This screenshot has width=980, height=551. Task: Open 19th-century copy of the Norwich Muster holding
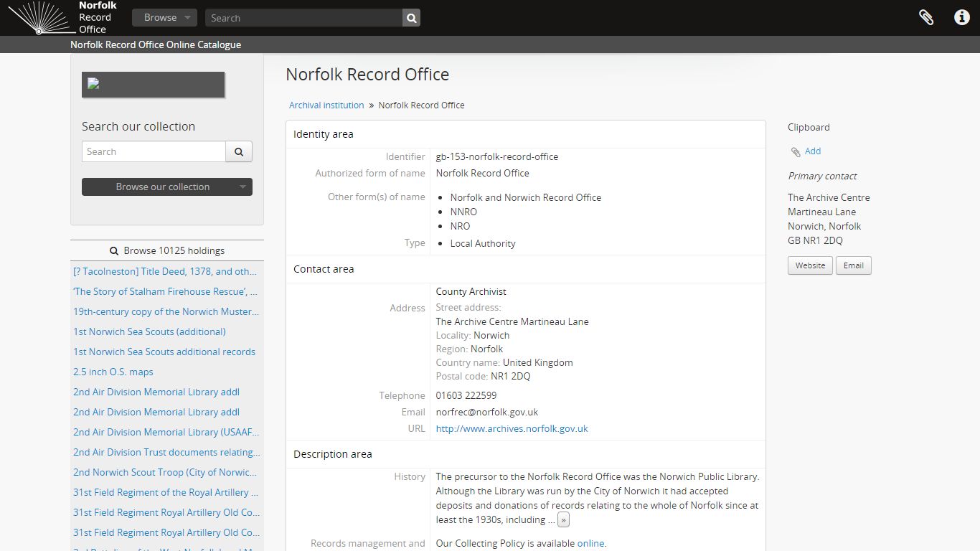point(166,311)
